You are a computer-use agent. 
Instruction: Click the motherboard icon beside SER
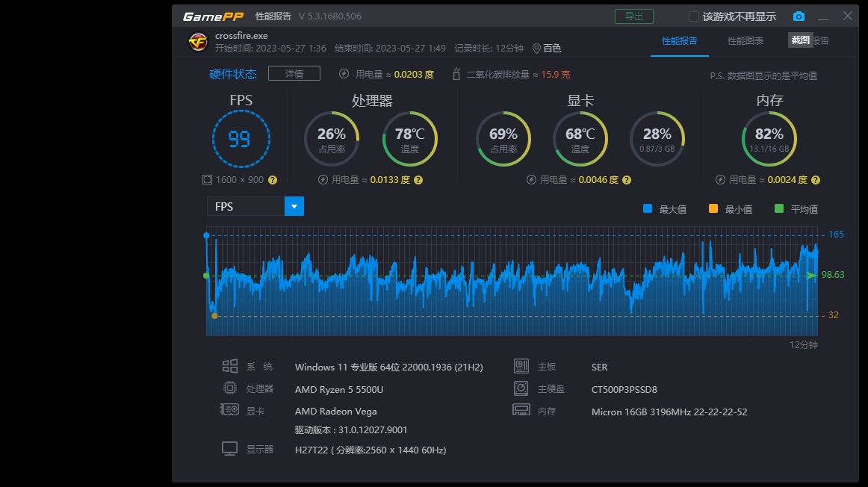pyautogui.click(x=521, y=365)
